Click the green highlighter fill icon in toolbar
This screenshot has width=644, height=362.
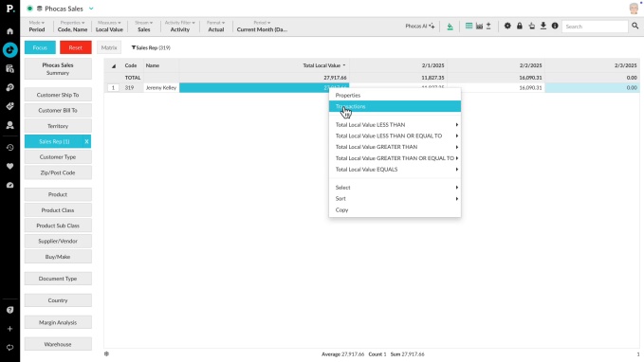450,27
